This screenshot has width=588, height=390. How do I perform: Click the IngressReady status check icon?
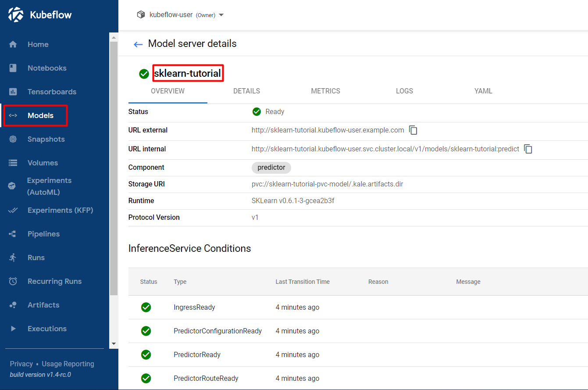pyautogui.click(x=146, y=308)
